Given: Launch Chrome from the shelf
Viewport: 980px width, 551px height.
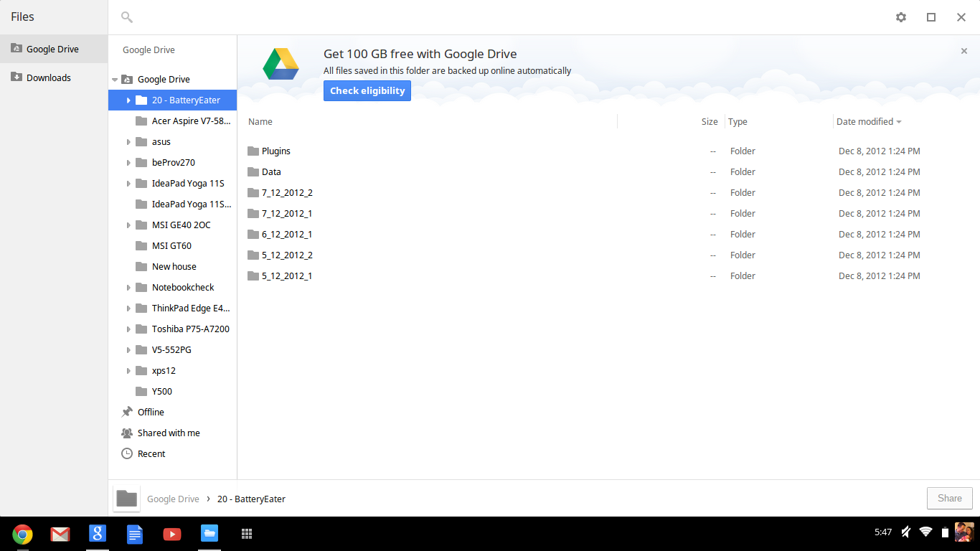Looking at the screenshot, I should (22, 534).
